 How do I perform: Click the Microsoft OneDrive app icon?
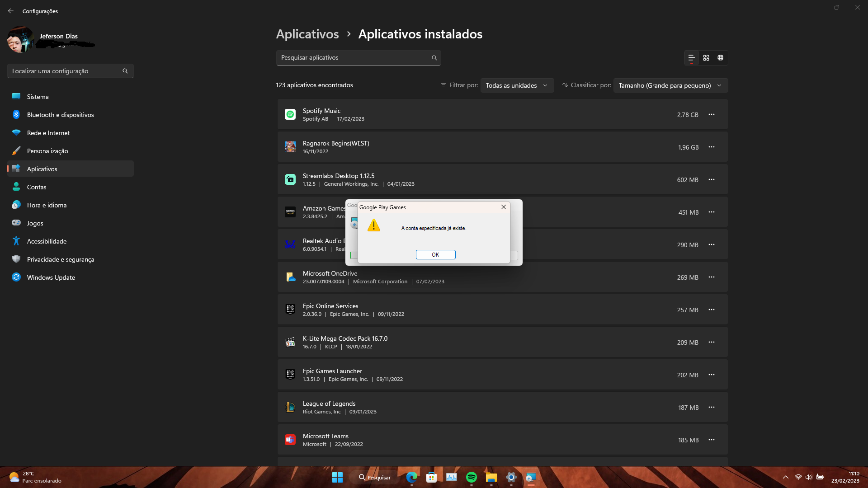(290, 277)
